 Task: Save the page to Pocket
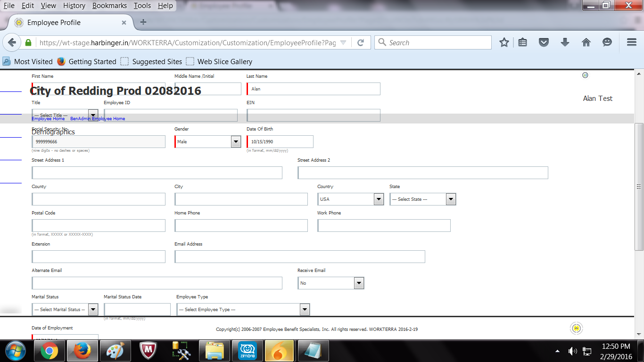[544, 42]
